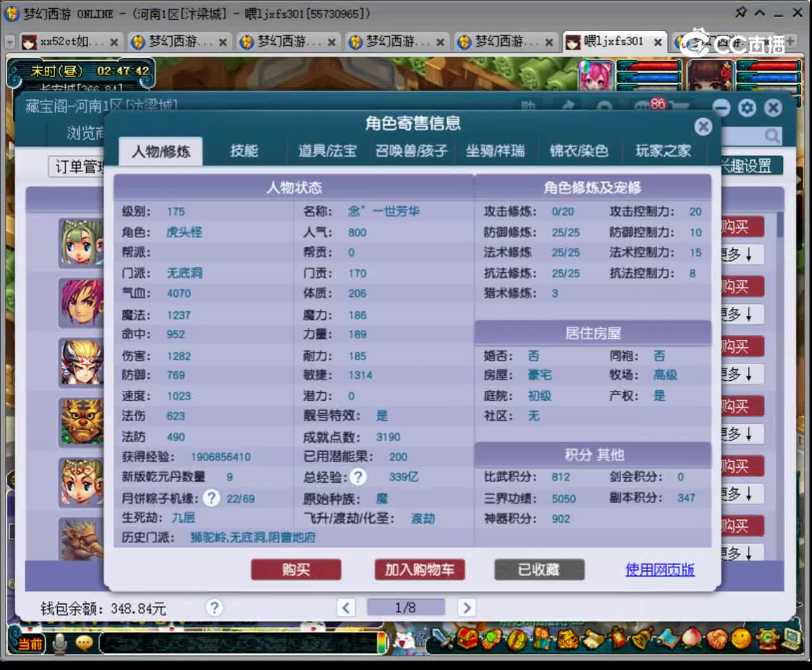Viewport: 812px width, 670px height.
Task: Click 订单管理 in 藏宝阁 window
Action: pos(77,167)
